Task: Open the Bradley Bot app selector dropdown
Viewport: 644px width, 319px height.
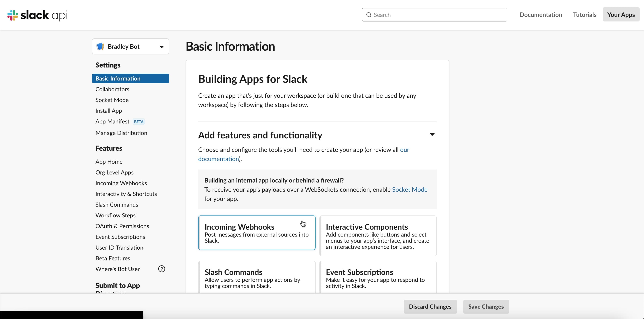Action: point(131,46)
